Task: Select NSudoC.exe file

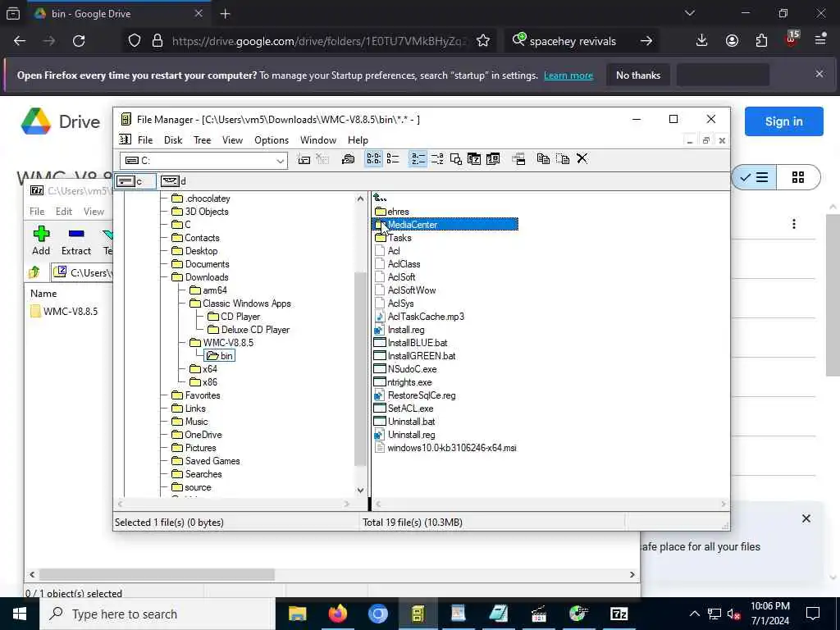Action: [405, 369]
